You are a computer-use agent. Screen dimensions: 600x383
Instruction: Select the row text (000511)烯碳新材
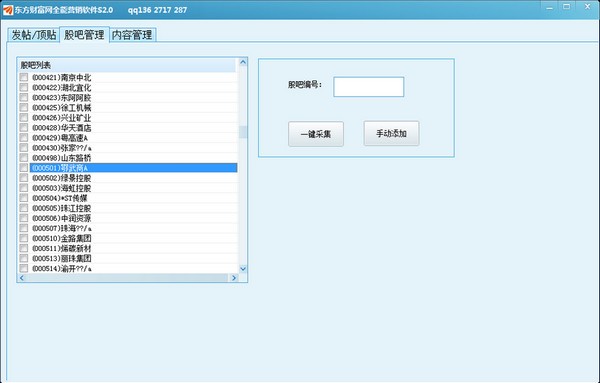(62, 248)
